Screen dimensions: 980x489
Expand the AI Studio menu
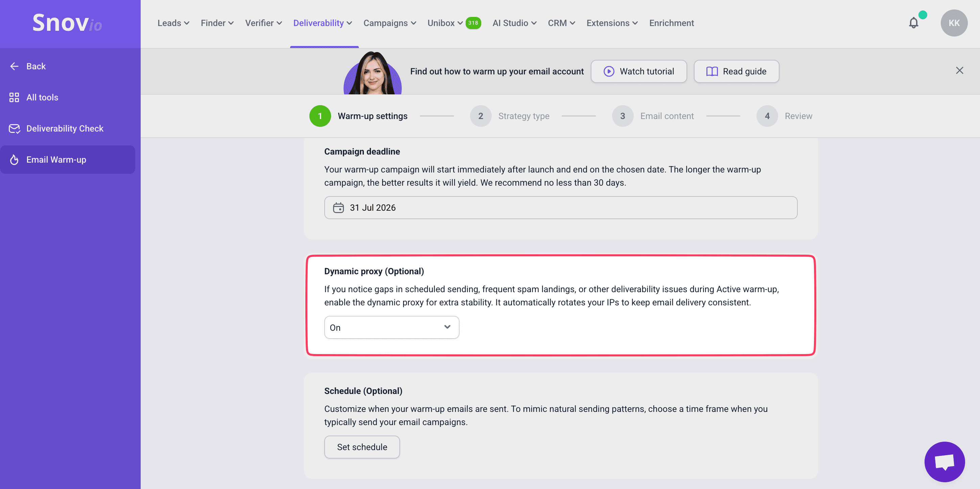[514, 23]
